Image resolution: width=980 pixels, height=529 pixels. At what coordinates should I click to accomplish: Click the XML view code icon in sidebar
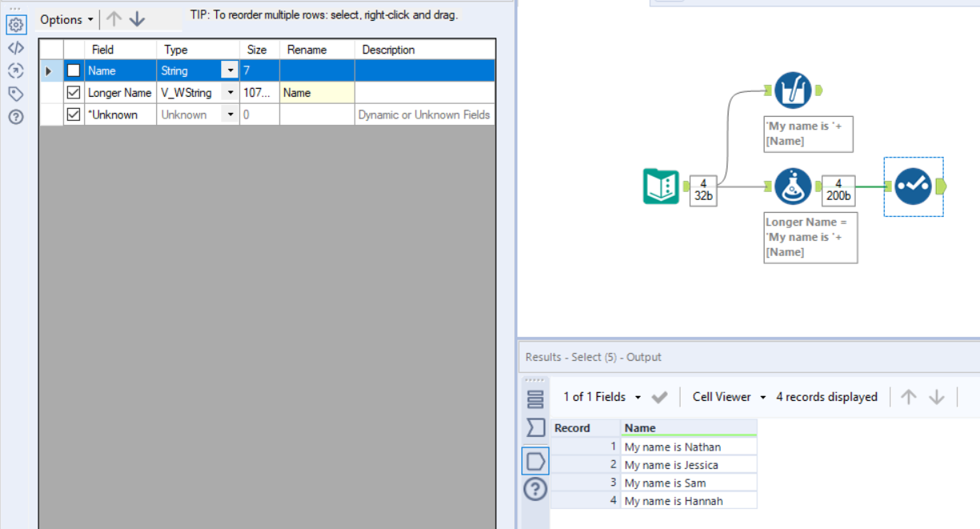coord(15,47)
